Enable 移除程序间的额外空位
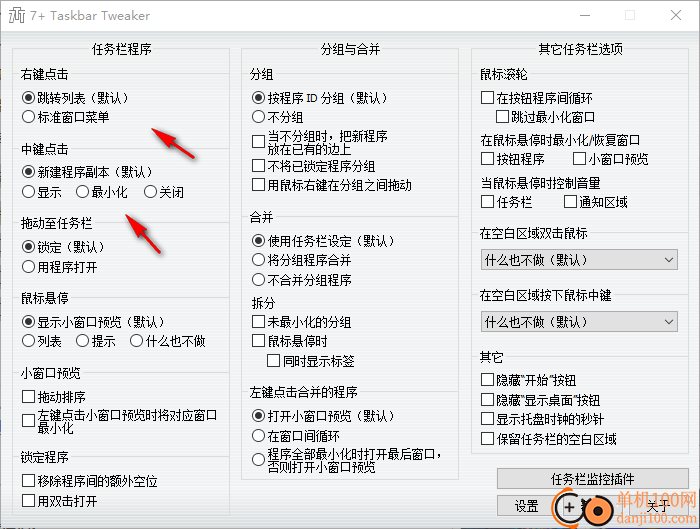The image size is (700, 529). click(x=28, y=481)
